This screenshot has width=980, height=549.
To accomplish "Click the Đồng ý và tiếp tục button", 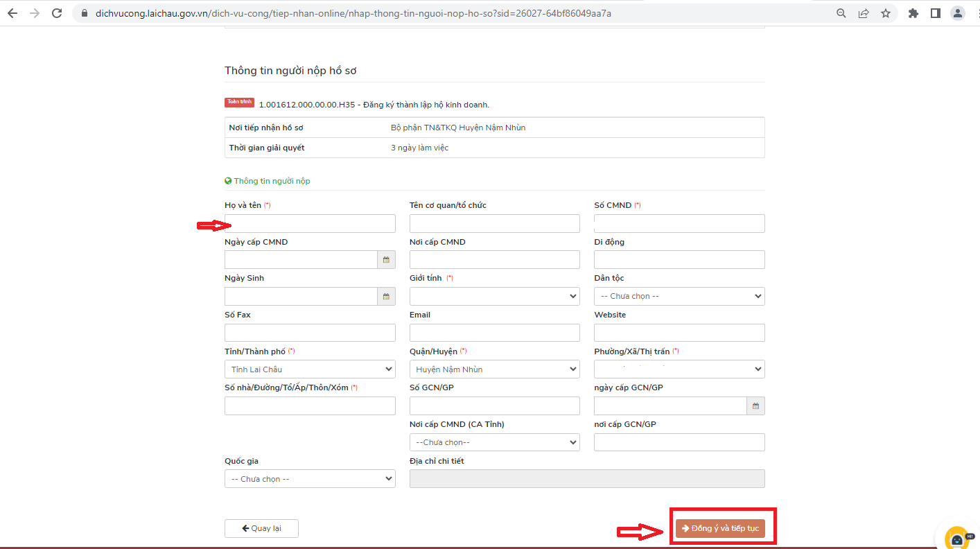I will tap(720, 528).
